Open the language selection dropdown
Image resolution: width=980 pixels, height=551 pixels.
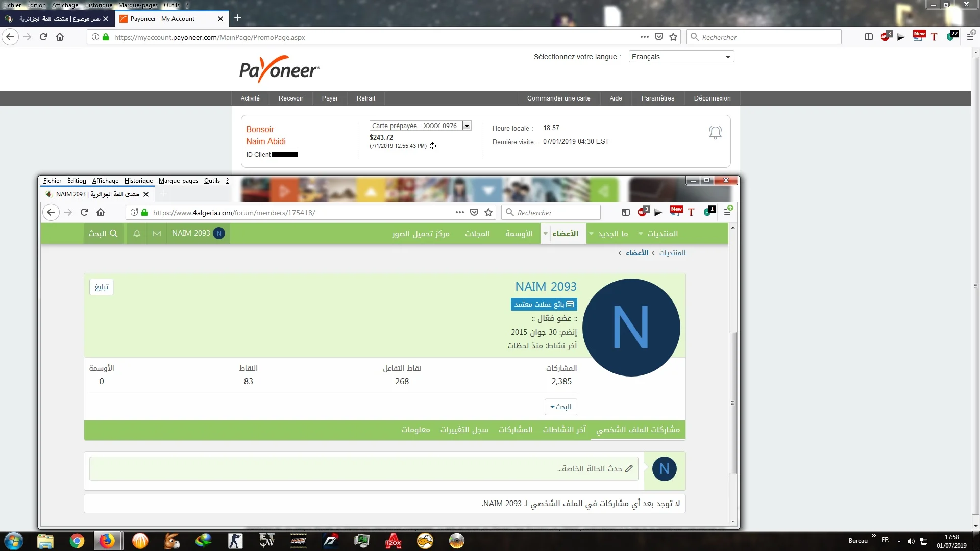[x=681, y=57]
